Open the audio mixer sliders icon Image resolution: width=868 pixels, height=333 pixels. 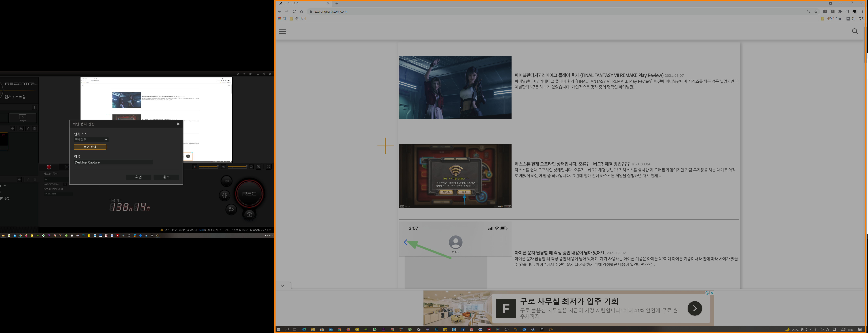coord(258,167)
